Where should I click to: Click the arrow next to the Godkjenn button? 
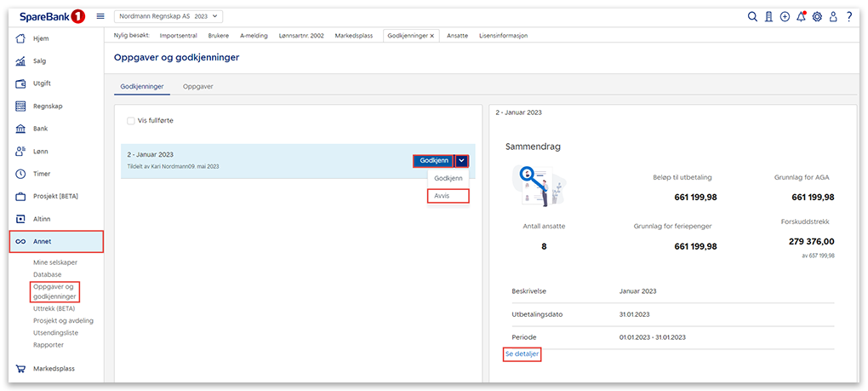coord(461,161)
